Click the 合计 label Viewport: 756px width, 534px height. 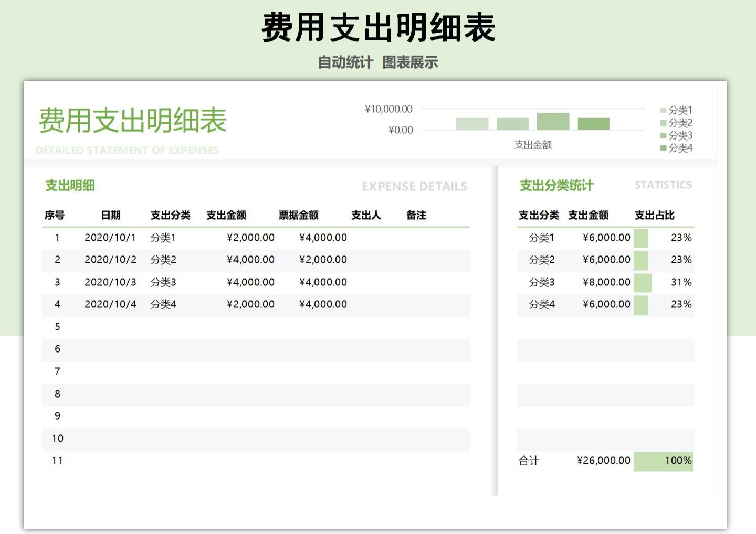(529, 461)
